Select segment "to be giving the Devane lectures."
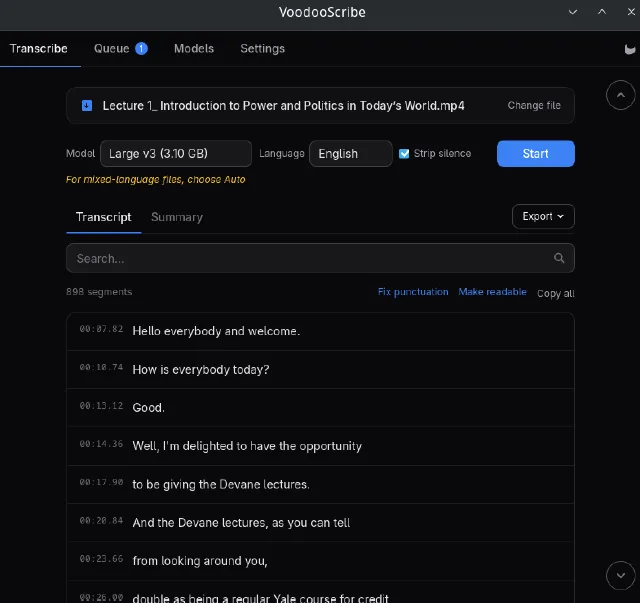The image size is (640, 603). [320, 484]
